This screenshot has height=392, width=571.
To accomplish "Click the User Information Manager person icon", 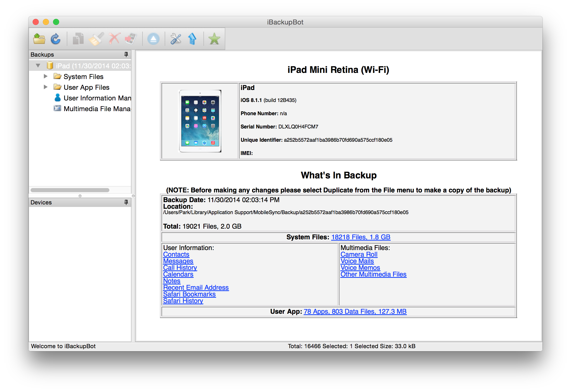I will click(58, 98).
